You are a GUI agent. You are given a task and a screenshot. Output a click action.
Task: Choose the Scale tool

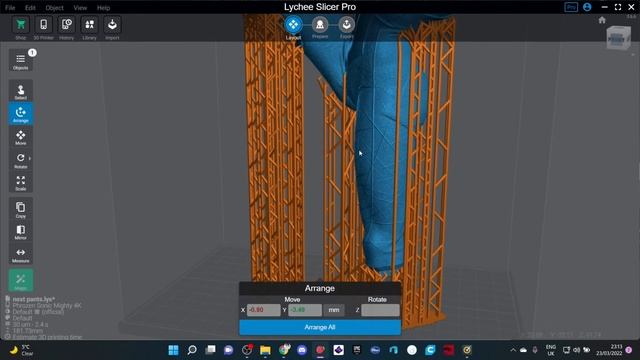[x=21, y=182]
